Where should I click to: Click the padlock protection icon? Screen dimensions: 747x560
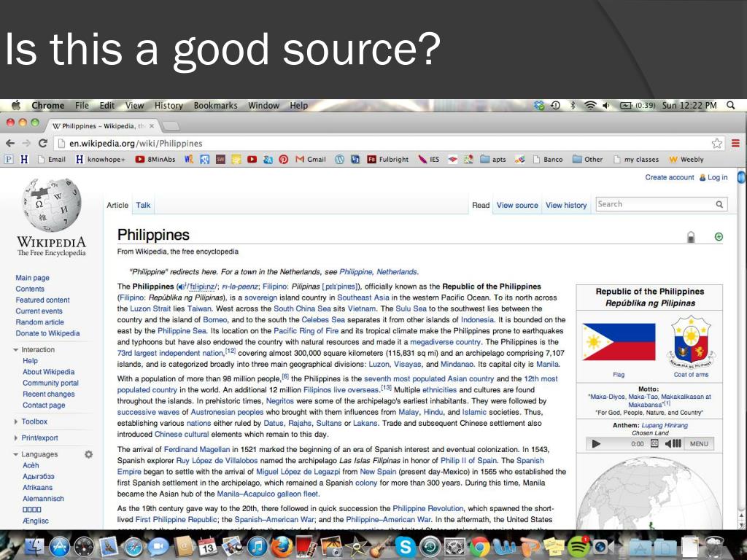691,237
